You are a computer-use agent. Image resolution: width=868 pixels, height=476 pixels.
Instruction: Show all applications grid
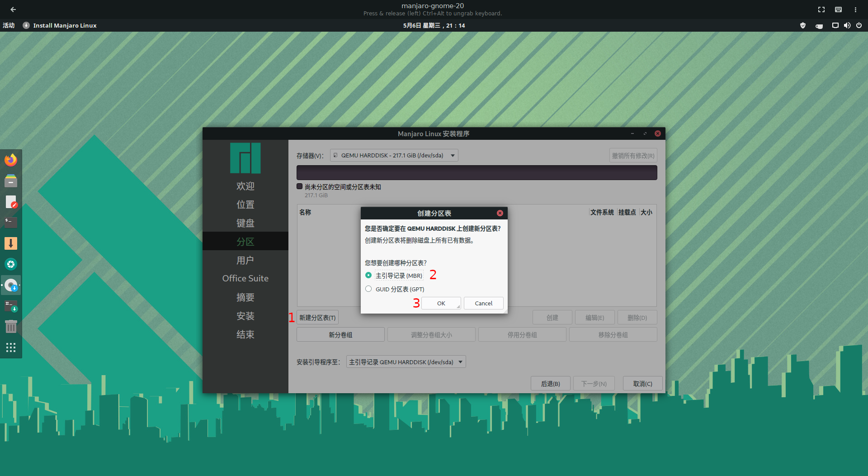click(x=11, y=347)
